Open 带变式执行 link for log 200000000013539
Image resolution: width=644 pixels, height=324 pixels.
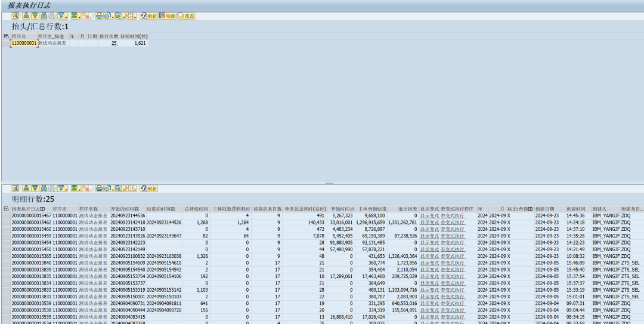453,304
